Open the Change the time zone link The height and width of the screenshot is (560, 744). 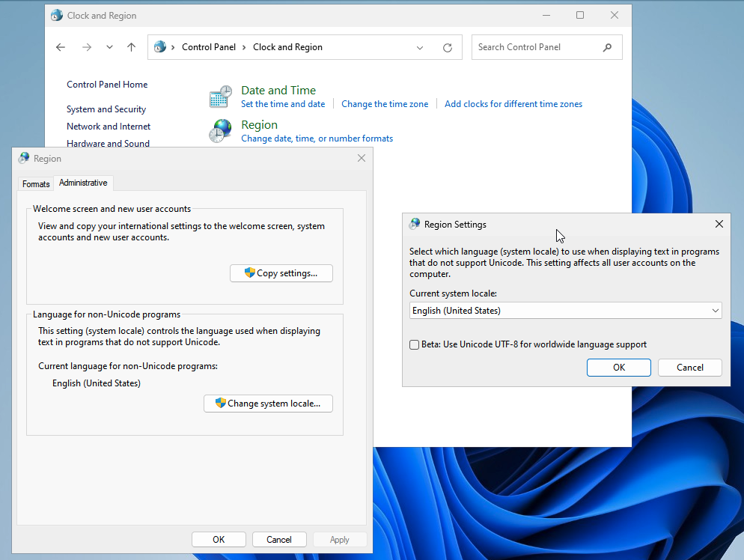pos(385,104)
